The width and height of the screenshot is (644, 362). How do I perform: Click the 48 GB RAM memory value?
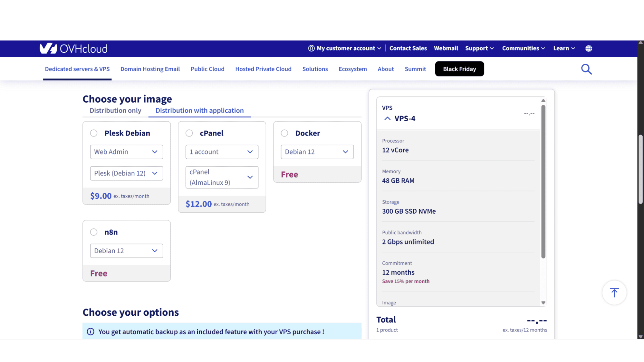tap(398, 181)
